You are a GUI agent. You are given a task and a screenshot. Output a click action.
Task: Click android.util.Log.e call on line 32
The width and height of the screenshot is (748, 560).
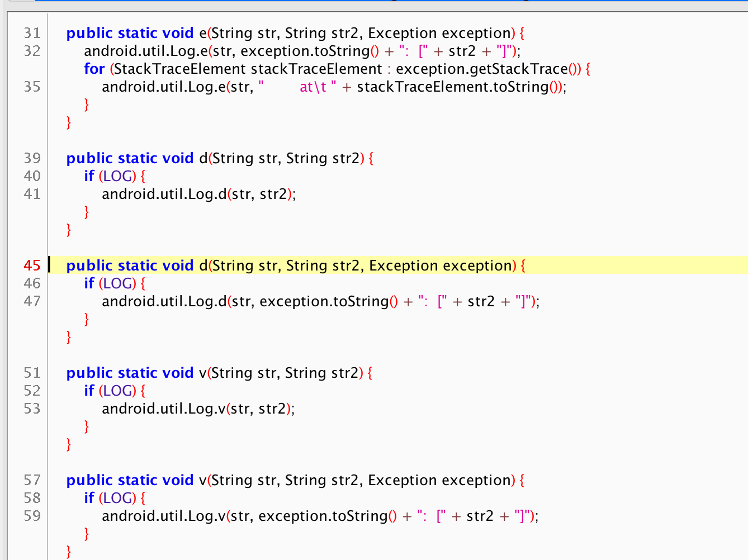145,51
